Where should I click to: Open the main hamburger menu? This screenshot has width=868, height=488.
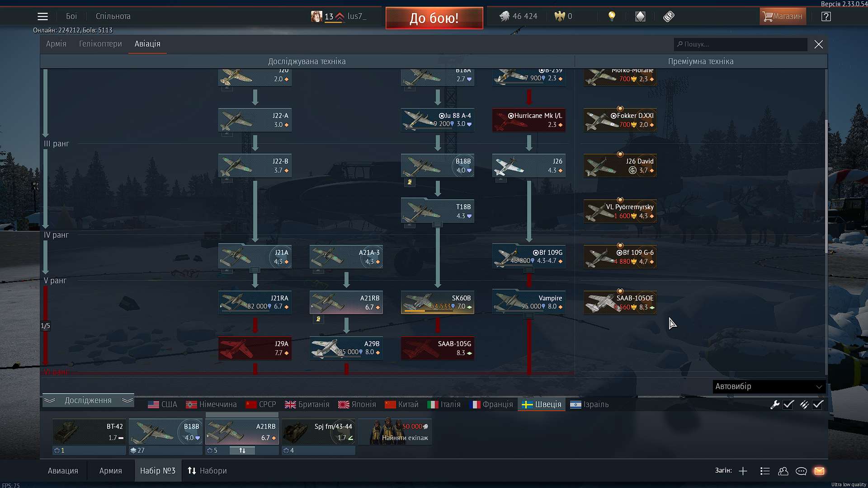(42, 16)
